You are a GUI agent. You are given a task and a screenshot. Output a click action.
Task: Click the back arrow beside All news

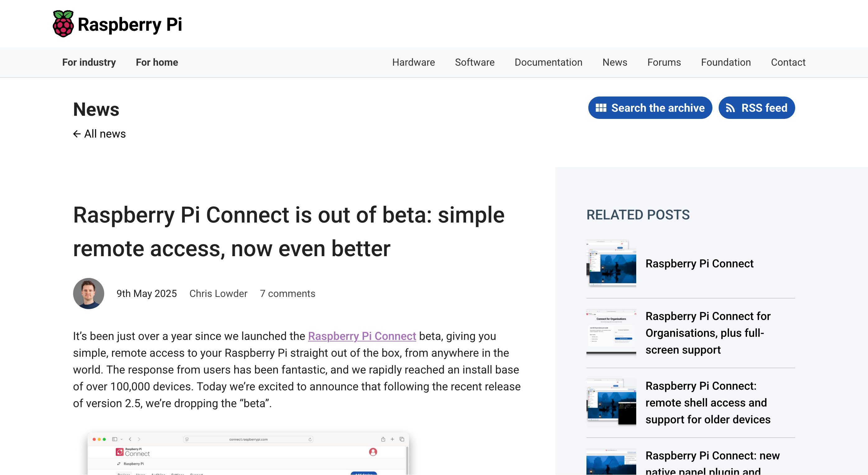click(x=77, y=134)
